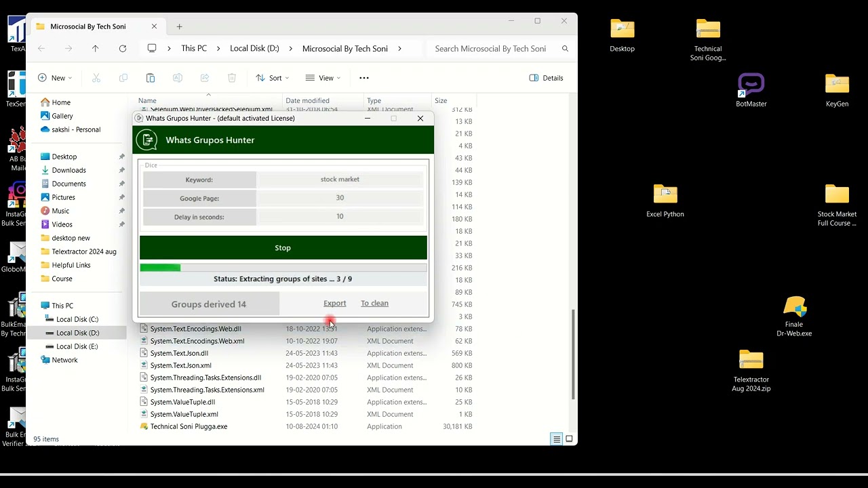Image resolution: width=868 pixels, height=488 pixels.
Task: Export the derived groups list
Action: click(335, 304)
